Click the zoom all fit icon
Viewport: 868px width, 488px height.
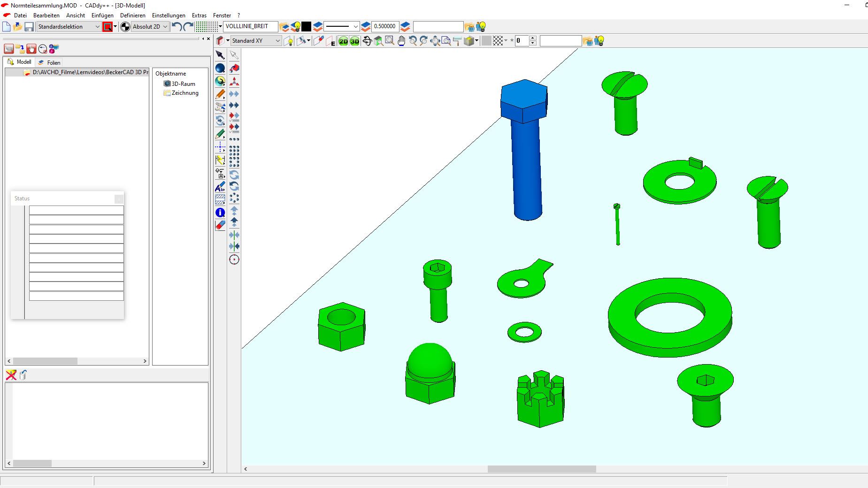tap(435, 41)
